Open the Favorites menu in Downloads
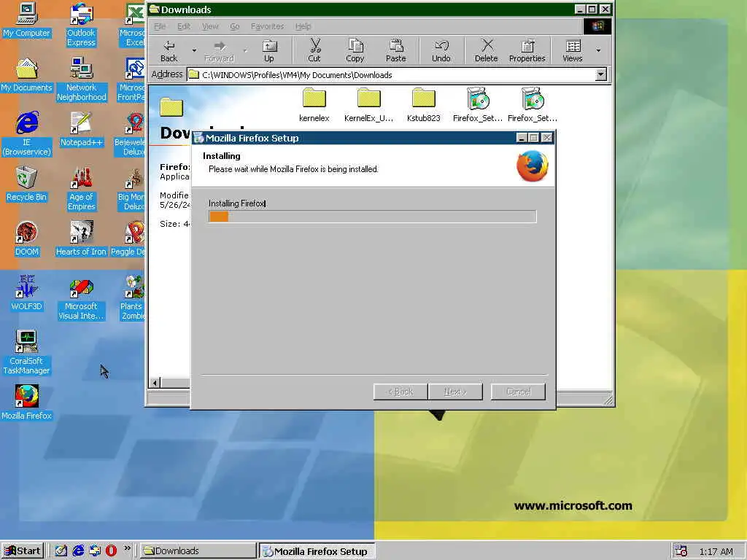This screenshot has width=747, height=560. click(x=267, y=26)
